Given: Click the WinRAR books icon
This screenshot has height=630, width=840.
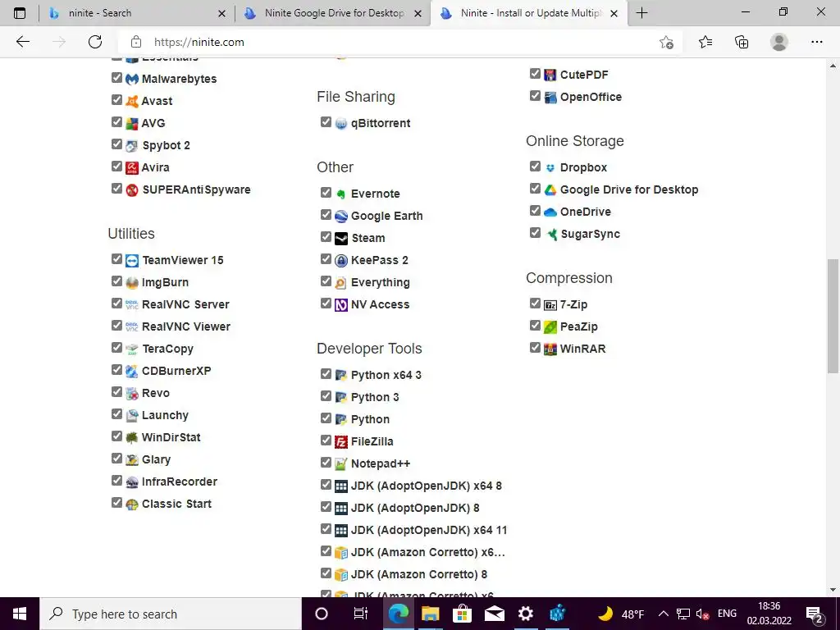Looking at the screenshot, I should point(550,349).
